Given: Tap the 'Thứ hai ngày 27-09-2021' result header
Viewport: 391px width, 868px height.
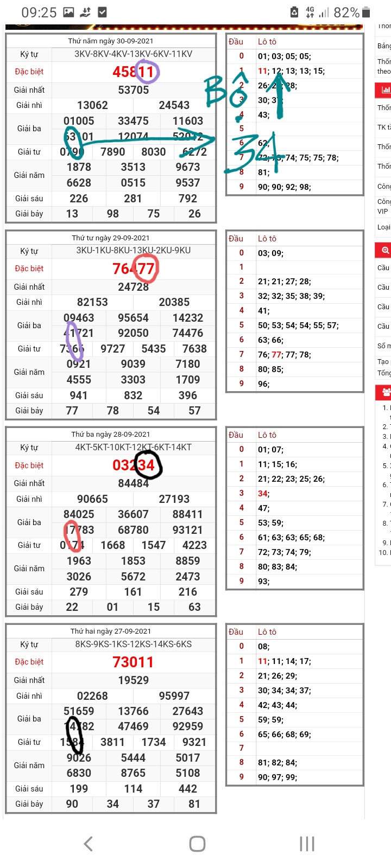Looking at the screenshot, I should 111,631.
